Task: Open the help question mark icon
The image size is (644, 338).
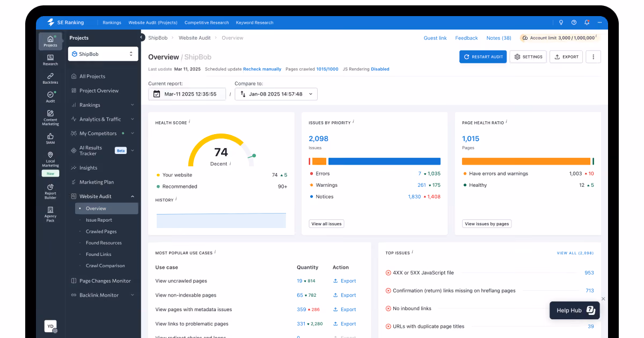Action: pyautogui.click(x=574, y=23)
